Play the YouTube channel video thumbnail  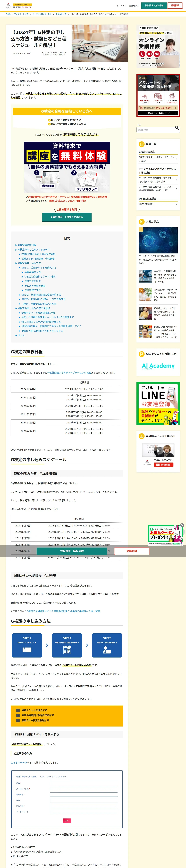[x=158, y=450]
